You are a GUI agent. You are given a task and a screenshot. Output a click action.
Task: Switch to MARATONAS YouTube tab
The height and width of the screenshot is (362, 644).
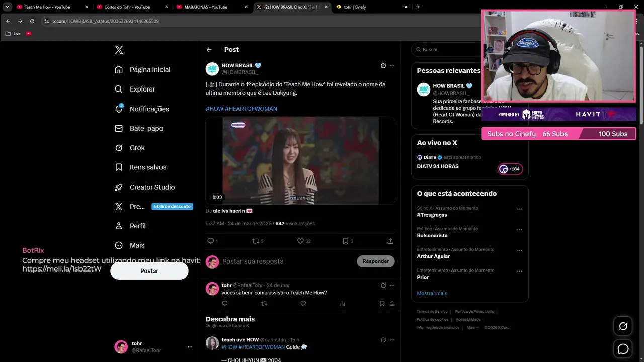tap(211, 7)
